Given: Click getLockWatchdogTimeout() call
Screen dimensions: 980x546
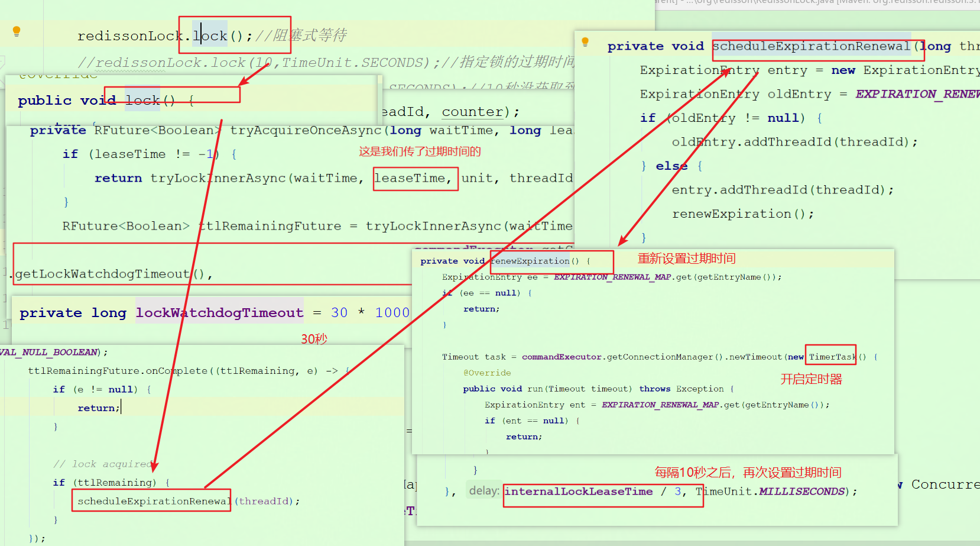Looking at the screenshot, I should [110, 274].
